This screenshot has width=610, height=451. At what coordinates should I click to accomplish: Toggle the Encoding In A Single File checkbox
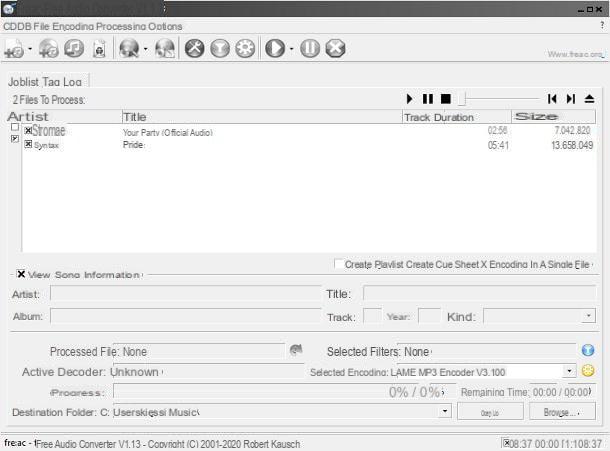click(484, 265)
